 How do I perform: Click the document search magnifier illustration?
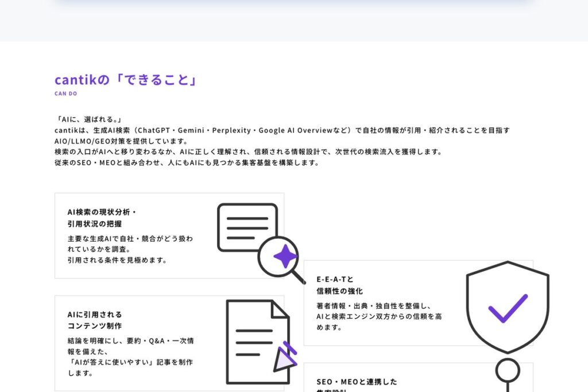point(261,243)
